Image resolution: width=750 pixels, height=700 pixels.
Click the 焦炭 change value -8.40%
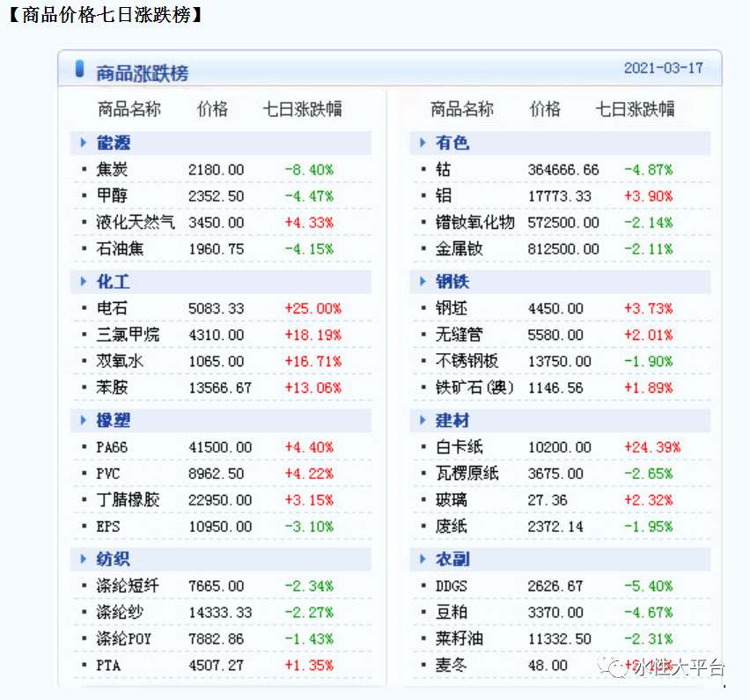[309, 169]
